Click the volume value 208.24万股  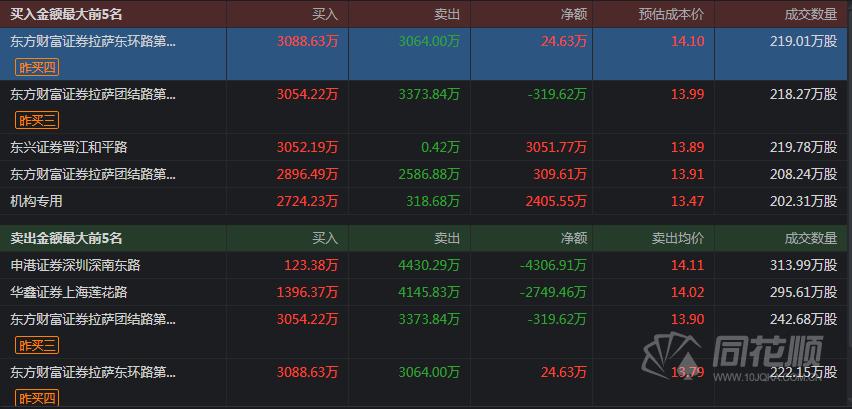(x=804, y=174)
